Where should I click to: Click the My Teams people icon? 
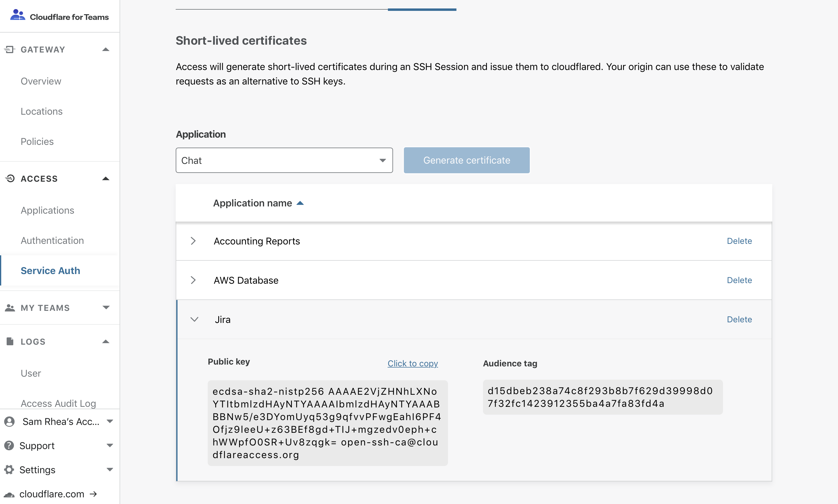pos(10,308)
